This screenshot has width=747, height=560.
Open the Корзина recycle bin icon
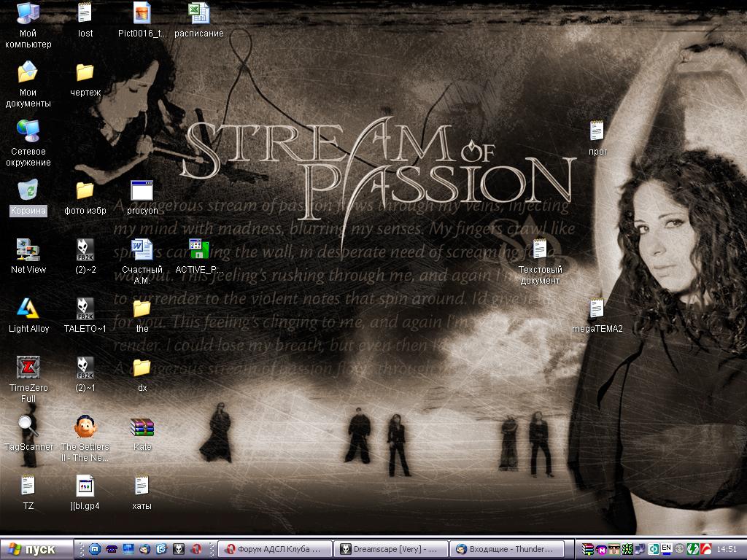pyautogui.click(x=28, y=191)
